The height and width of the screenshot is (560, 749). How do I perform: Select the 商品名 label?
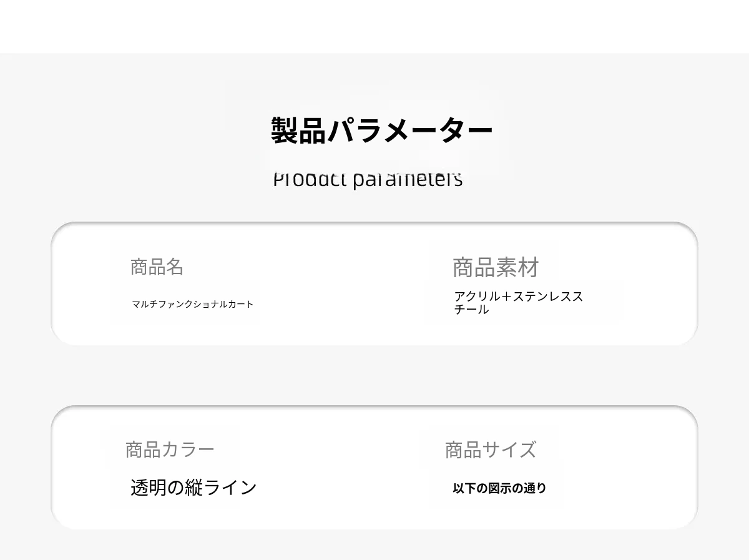click(x=157, y=267)
